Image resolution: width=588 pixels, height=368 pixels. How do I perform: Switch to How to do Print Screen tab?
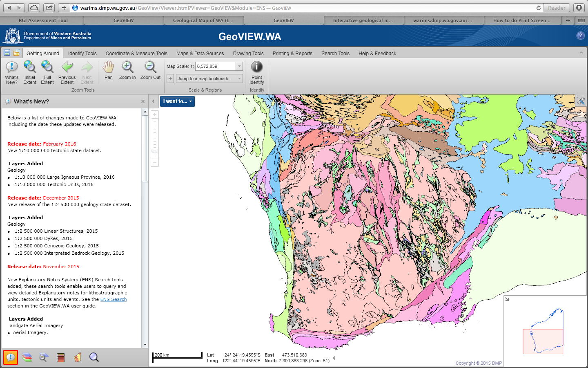pyautogui.click(x=521, y=20)
